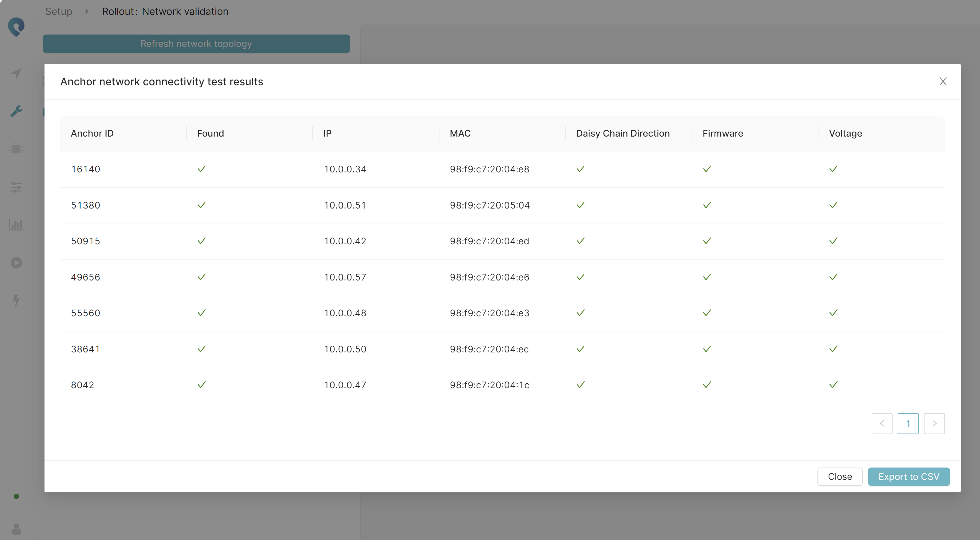Open the bar chart analytics icon
The width and height of the screenshot is (980, 540).
16,224
